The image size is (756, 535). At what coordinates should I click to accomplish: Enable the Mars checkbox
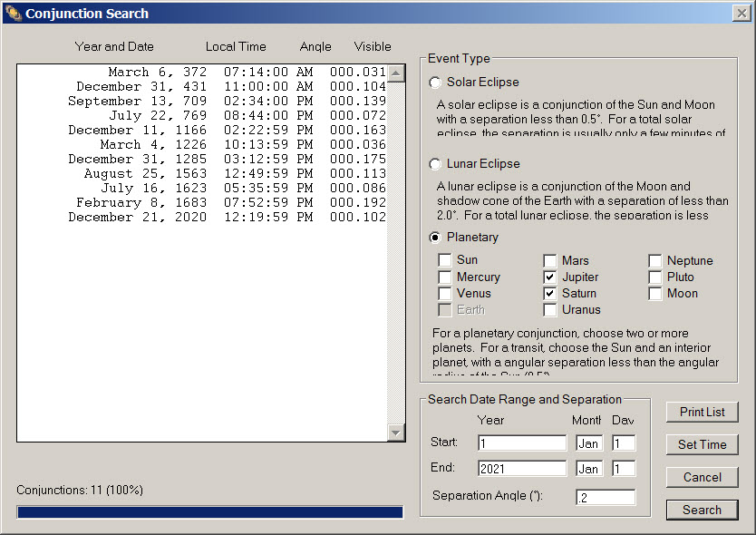click(x=549, y=260)
